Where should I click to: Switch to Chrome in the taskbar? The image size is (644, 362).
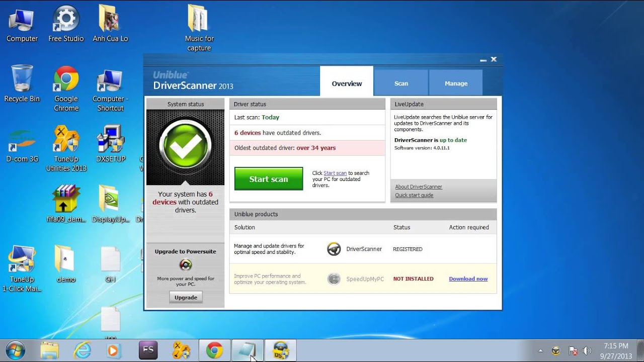point(215,350)
